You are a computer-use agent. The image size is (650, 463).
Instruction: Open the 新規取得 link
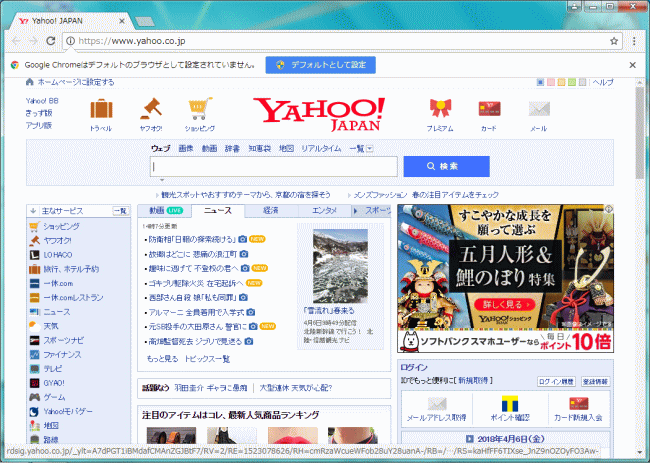(473, 380)
